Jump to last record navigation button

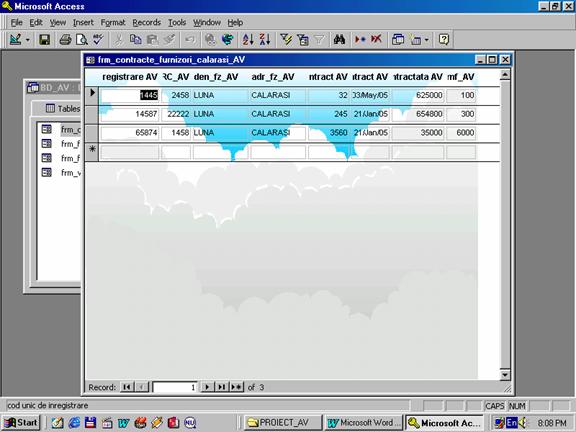222,387
